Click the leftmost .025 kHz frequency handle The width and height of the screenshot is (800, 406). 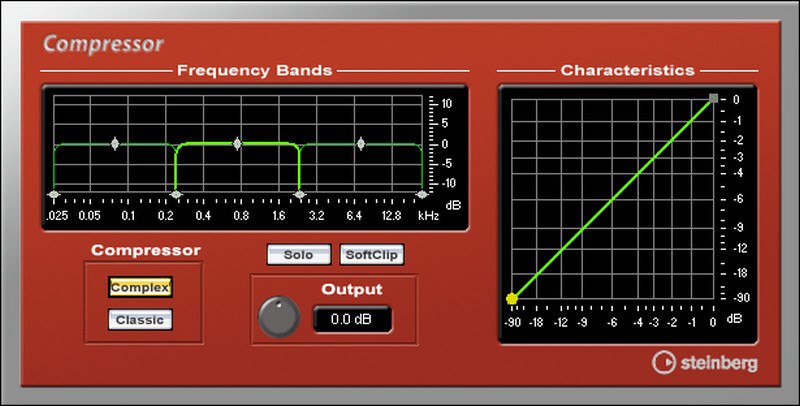click(53, 194)
